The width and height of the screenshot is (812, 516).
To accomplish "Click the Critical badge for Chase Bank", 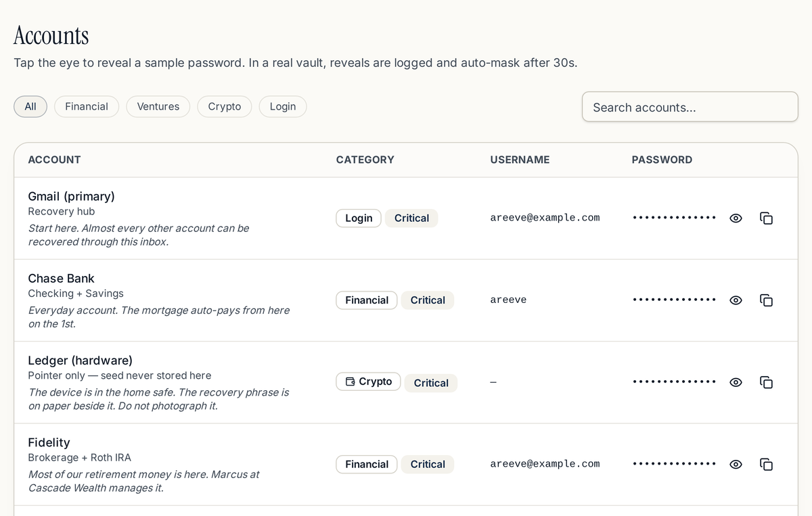I will click(x=428, y=300).
